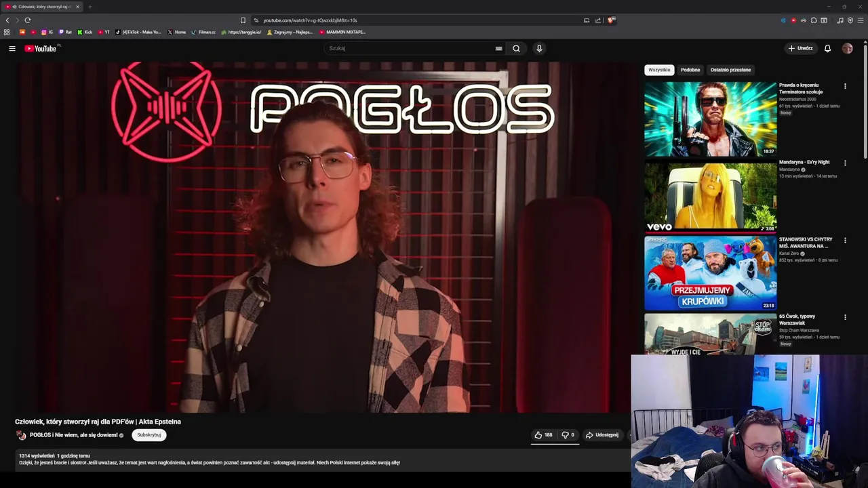The image size is (868, 488).
Task: Open more options for Prawda o kręceniu Terminatora
Action: tap(845, 86)
